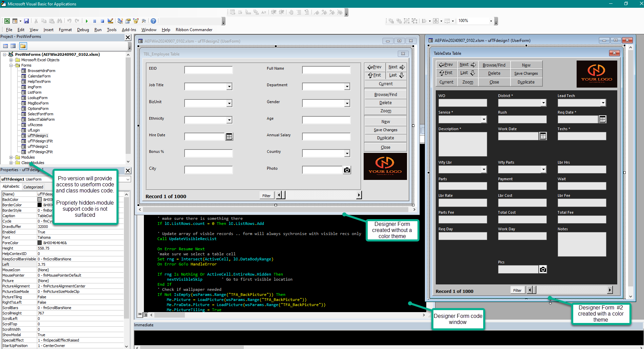
Task: Open the Work Date calendar icon on TableData form
Action: pos(543,136)
